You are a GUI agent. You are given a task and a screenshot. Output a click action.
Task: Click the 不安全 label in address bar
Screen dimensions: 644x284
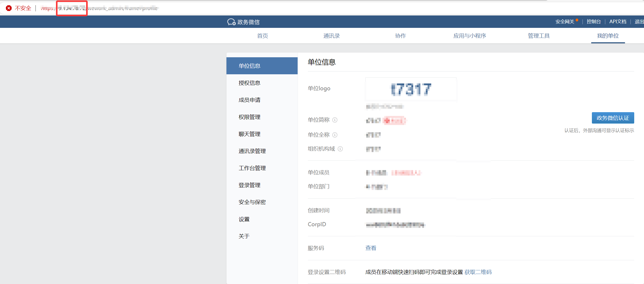pyautogui.click(x=23, y=8)
